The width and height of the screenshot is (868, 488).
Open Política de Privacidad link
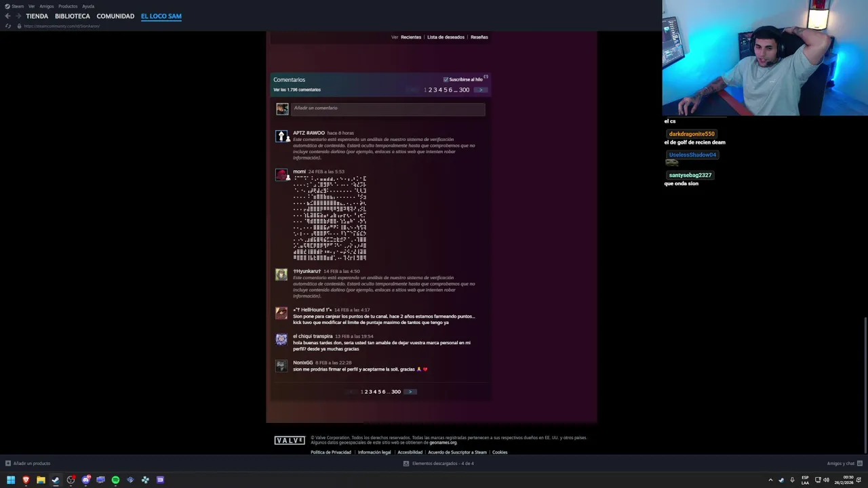tap(331, 452)
